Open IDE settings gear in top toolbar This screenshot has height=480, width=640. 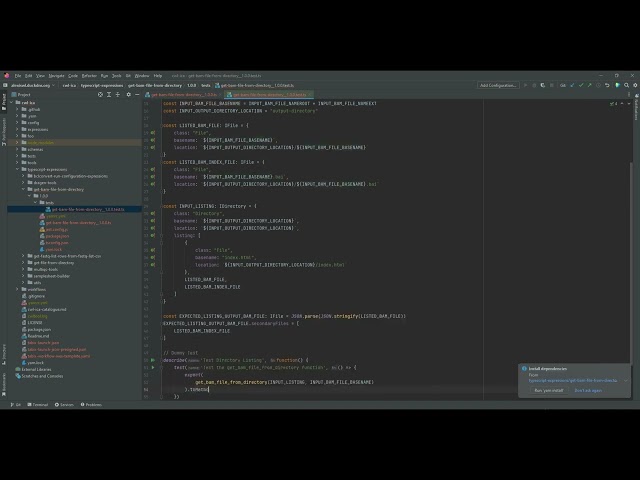[x=635, y=85]
